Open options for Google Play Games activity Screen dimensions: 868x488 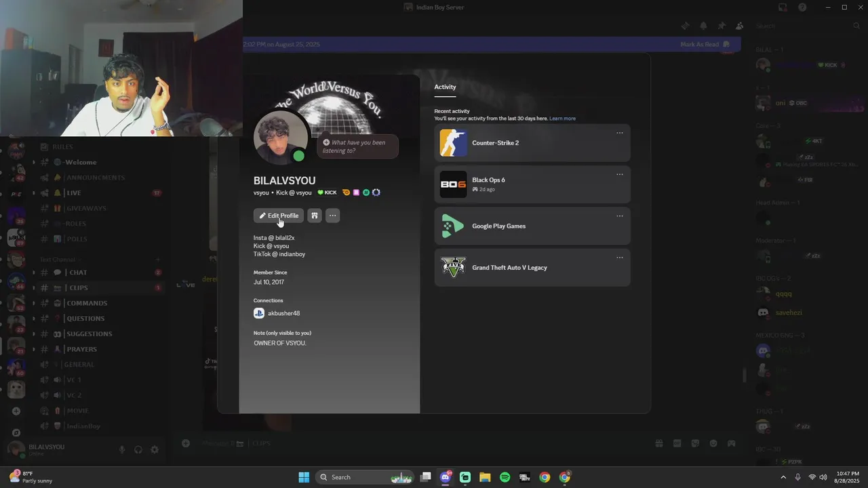point(619,216)
